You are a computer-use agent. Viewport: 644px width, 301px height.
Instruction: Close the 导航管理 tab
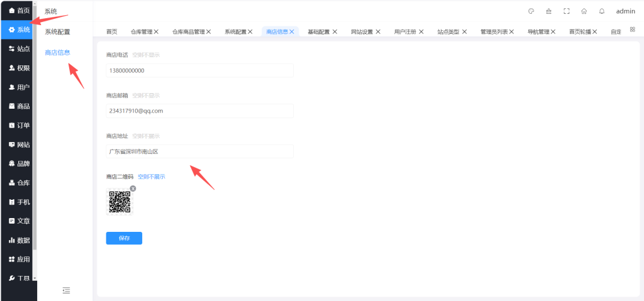[x=553, y=31]
